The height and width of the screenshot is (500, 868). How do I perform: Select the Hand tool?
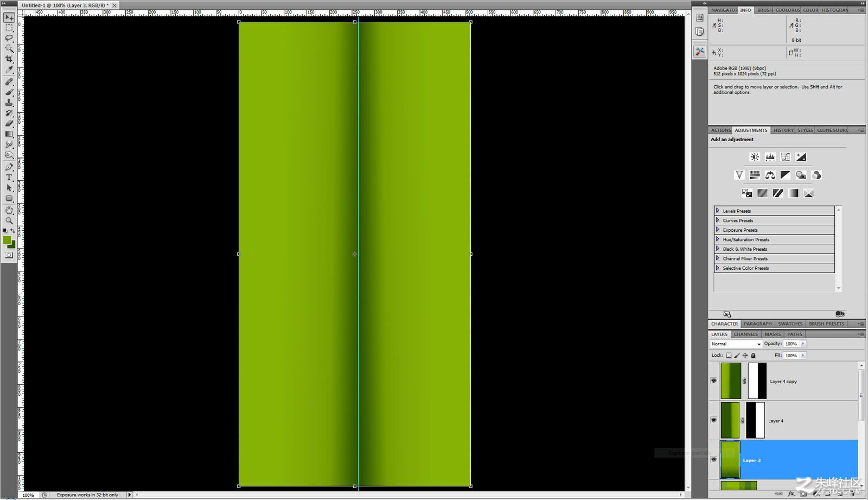[x=9, y=211]
